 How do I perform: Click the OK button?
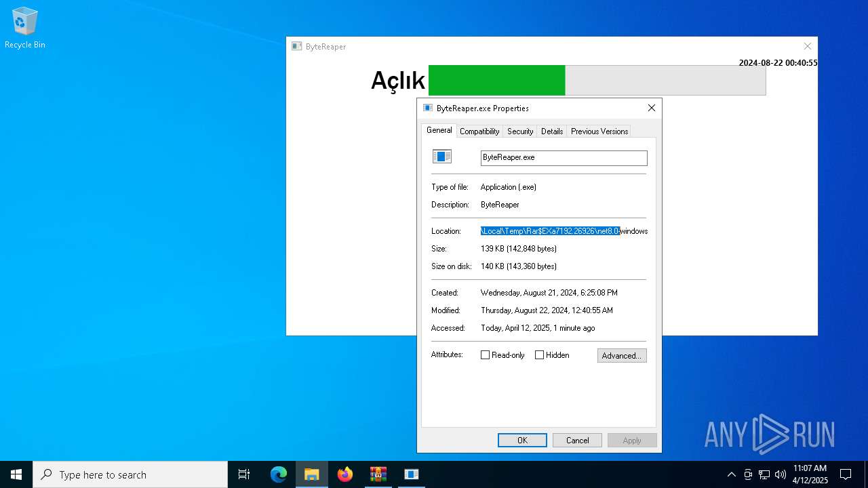tap(522, 441)
